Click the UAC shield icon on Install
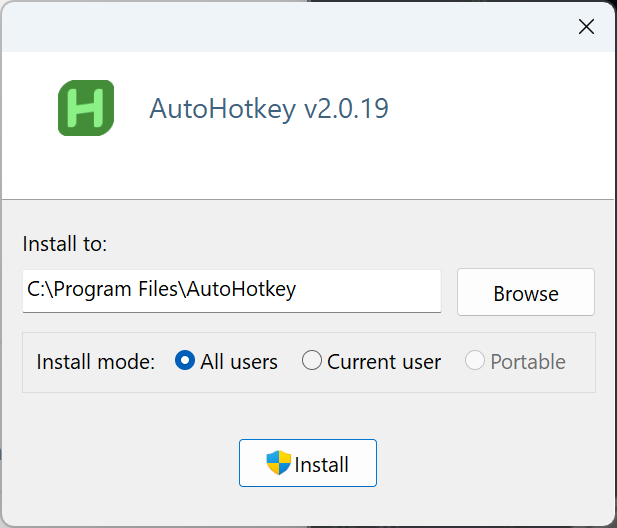Screen dimensions: 617x528 278,463
